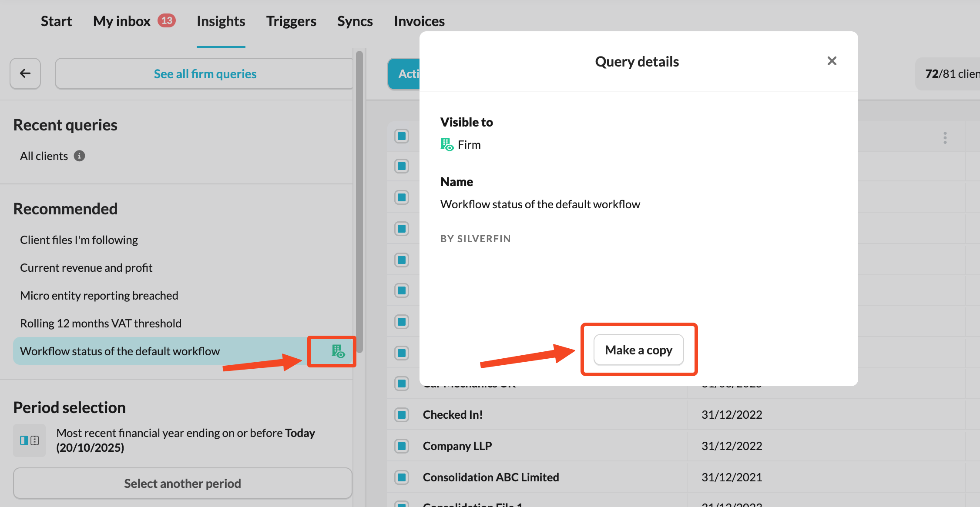Click the Make a copy button
Screen dimensions: 980x507
[638, 350]
